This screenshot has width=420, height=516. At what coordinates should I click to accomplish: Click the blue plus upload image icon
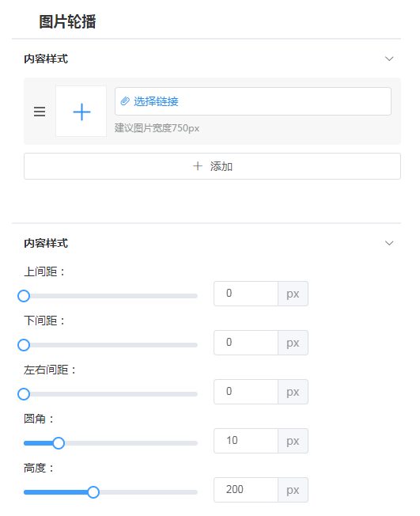coord(81,112)
